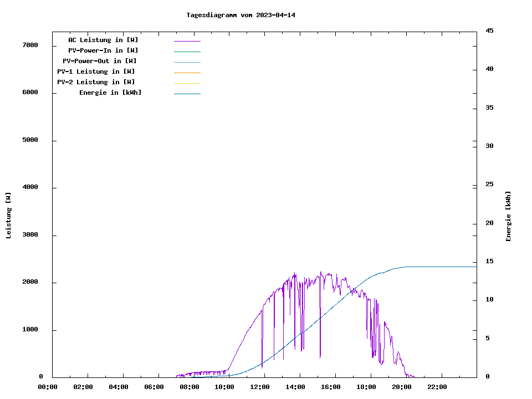
Task: Click the 18:00 time axis label
Action: (366, 387)
